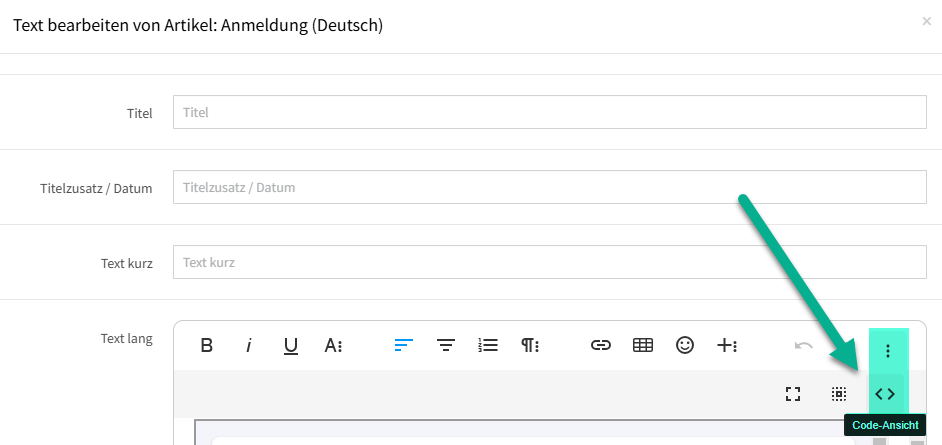The image size is (942, 445).
Task: Open more text options dropdown
Action: 334,346
